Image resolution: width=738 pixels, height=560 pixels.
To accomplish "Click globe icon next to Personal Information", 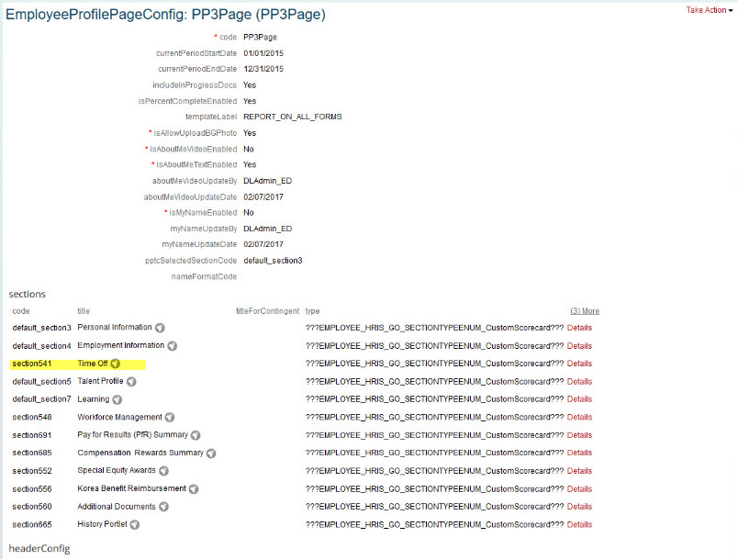I will (x=160, y=328).
